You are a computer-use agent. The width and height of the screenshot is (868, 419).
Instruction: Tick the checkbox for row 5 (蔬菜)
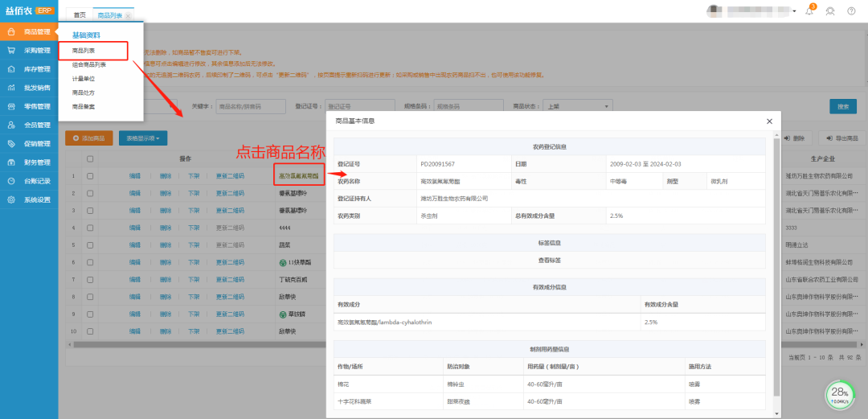[90, 245]
